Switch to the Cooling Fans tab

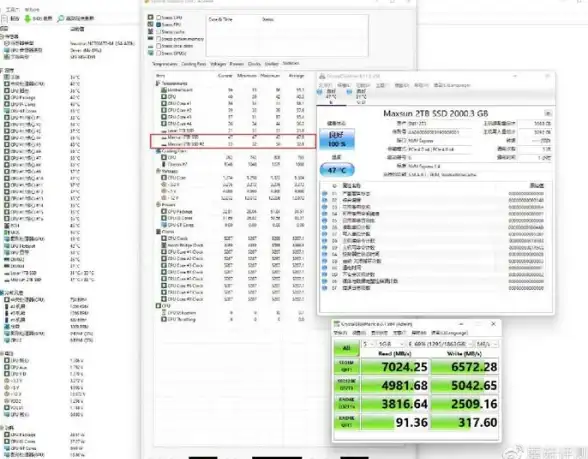(194, 64)
